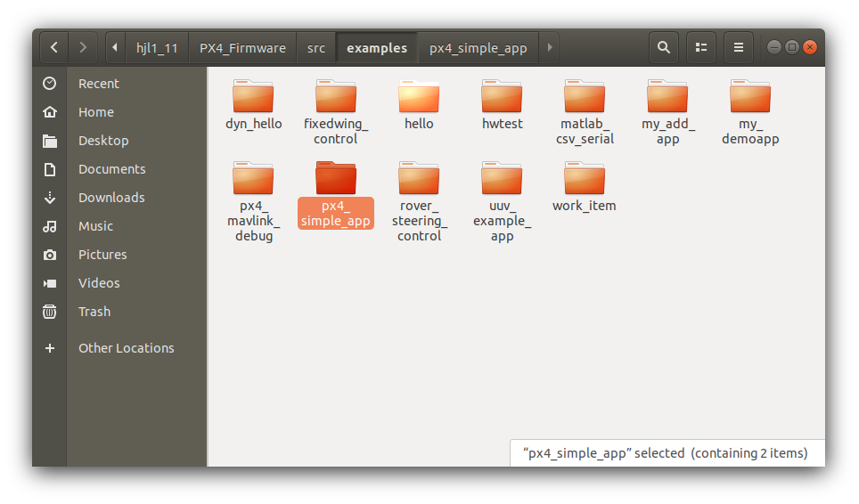Jump to src in the path bar

point(316,47)
